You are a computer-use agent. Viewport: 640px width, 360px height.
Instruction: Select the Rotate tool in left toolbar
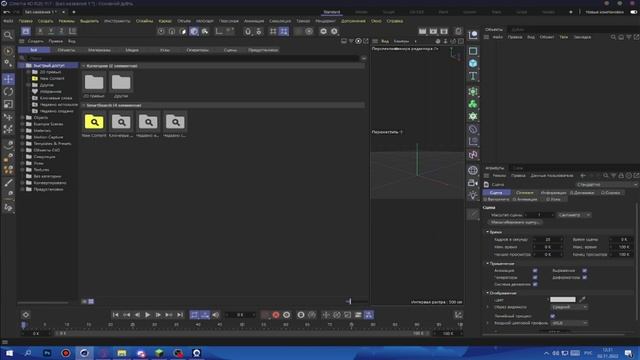coord(8,91)
